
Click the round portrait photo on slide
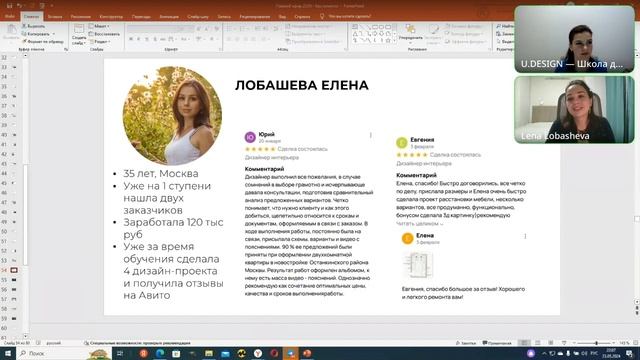[172, 116]
